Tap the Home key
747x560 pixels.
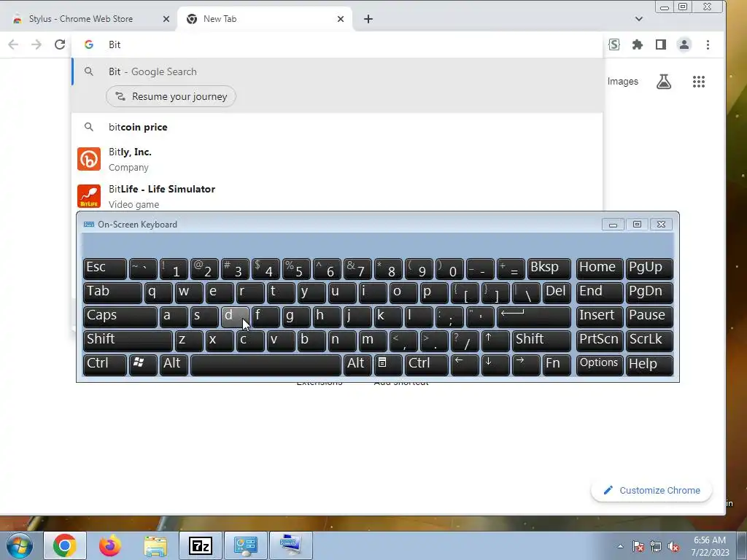click(600, 269)
